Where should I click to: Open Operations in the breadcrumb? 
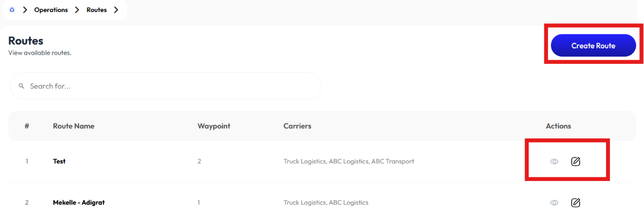tap(51, 10)
